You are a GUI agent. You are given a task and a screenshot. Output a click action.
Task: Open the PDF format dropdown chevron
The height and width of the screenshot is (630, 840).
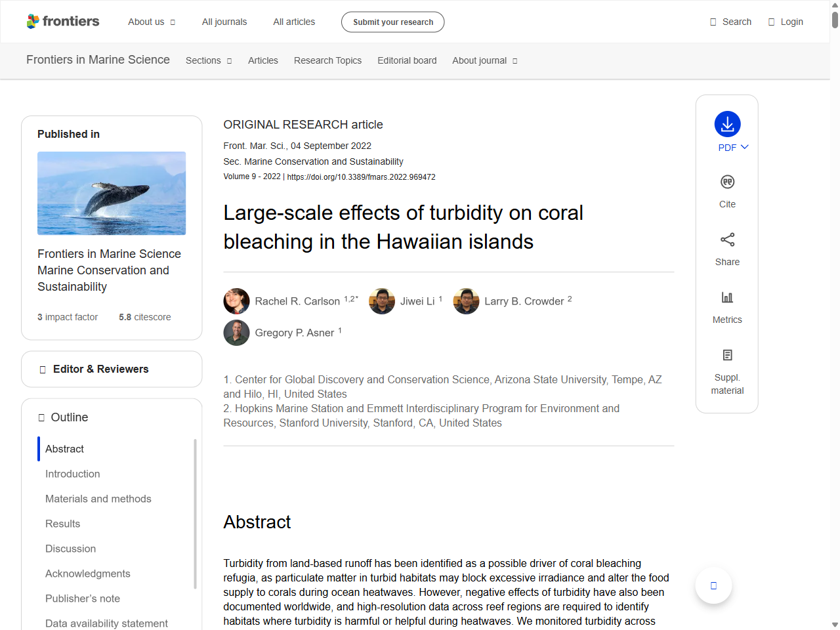pyautogui.click(x=743, y=148)
